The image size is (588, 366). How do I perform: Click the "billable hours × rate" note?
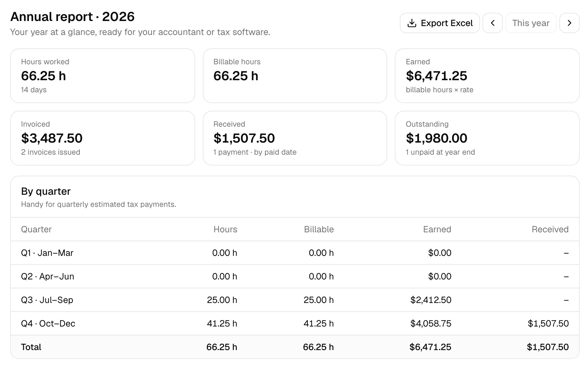pos(440,90)
